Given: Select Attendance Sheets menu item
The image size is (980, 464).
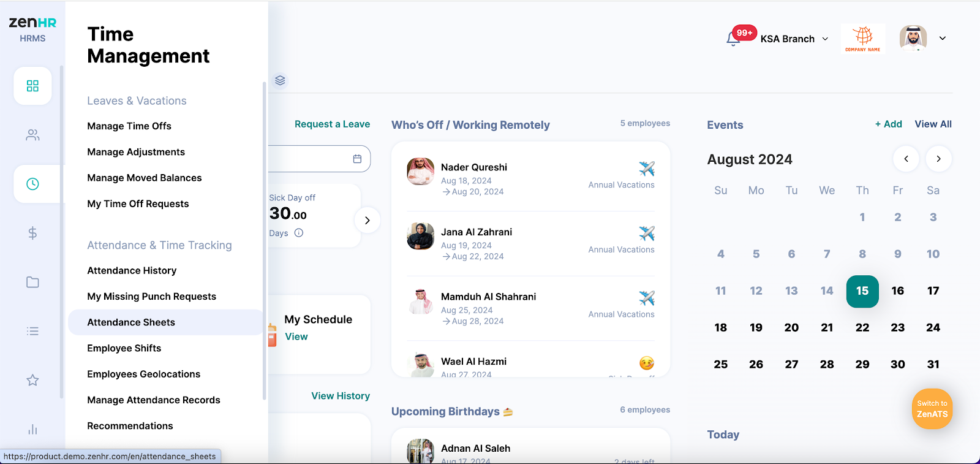Looking at the screenshot, I should pos(165,322).
